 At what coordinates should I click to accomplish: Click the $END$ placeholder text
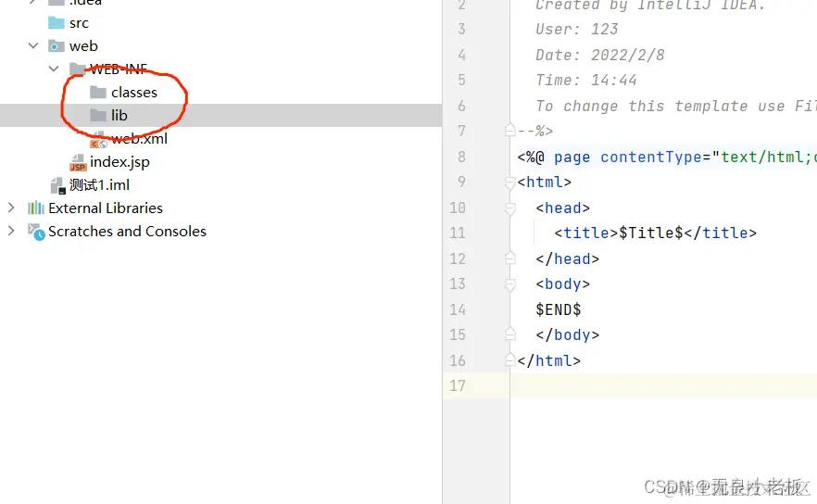coord(558,309)
